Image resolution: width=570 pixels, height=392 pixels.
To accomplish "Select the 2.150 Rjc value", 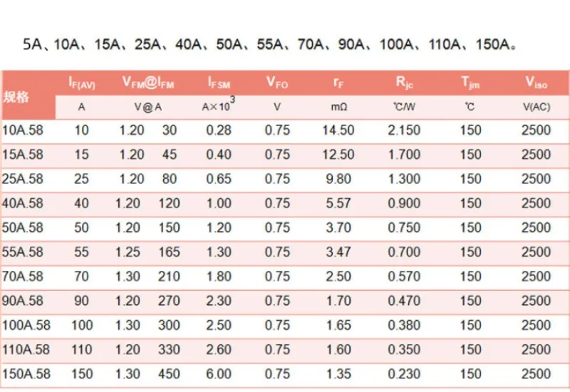I will click(404, 130).
